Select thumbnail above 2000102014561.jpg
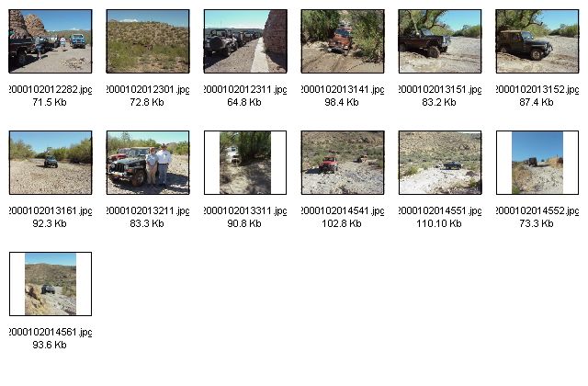This screenshot has width=588, height=386. 51,284
